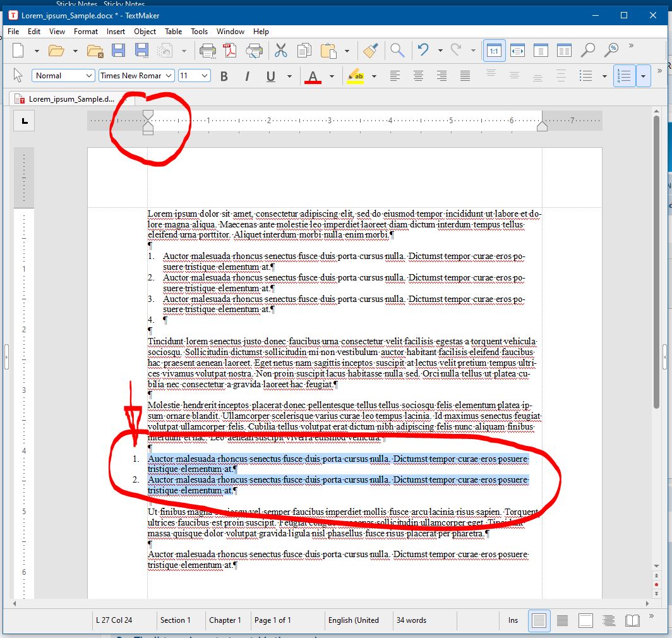This screenshot has width=672, height=638.
Task: Toggle Italic formatting
Action: [247, 76]
